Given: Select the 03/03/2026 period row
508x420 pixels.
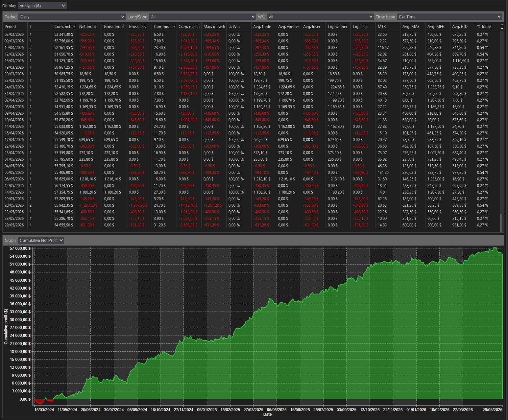Looking at the screenshot, I should 251,35.
